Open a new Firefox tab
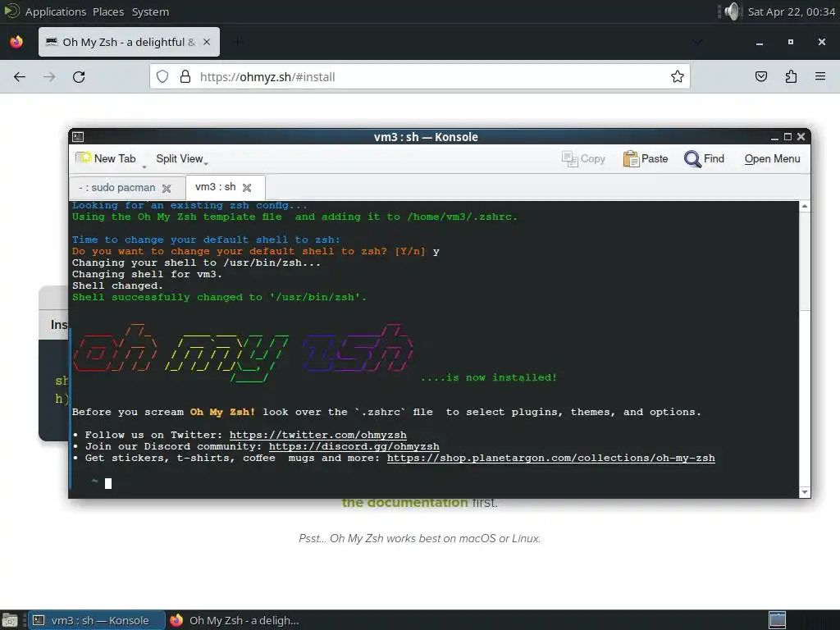Viewport: 840px width, 630px height. click(237, 42)
